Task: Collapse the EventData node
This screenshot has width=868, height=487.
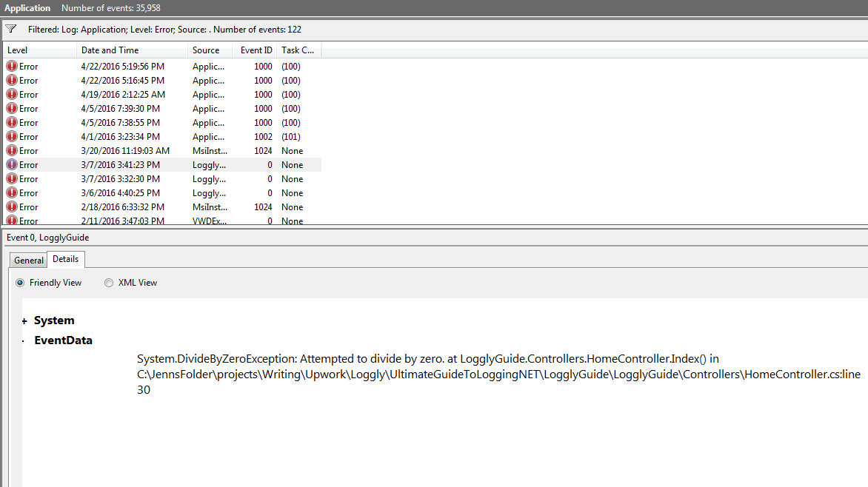Action: tap(24, 341)
